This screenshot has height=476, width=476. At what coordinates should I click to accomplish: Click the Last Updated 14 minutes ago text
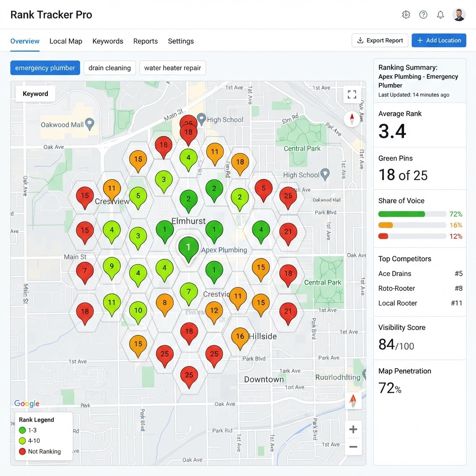click(x=413, y=95)
